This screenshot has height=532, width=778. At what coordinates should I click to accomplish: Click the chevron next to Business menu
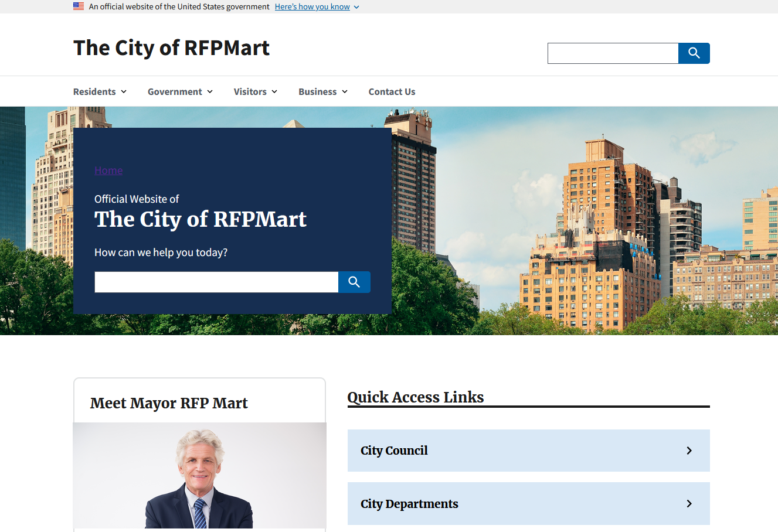coord(344,91)
